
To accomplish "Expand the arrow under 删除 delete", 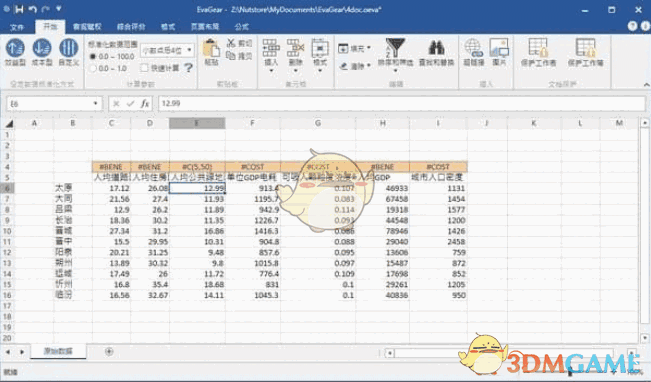I will [295, 71].
